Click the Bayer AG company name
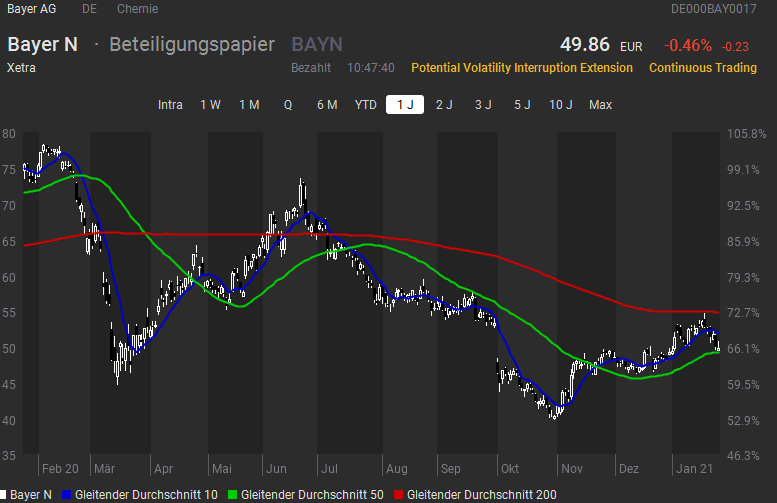Screen dimensions: 777x503 point(31,9)
